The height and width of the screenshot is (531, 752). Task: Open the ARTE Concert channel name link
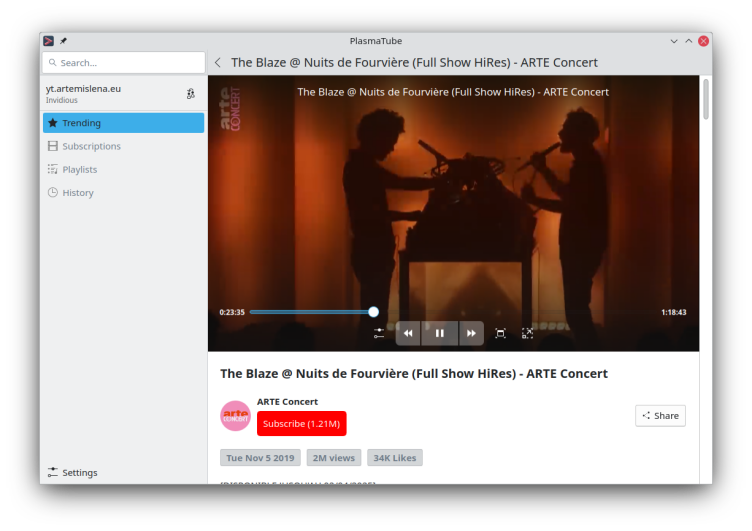(287, 401)
